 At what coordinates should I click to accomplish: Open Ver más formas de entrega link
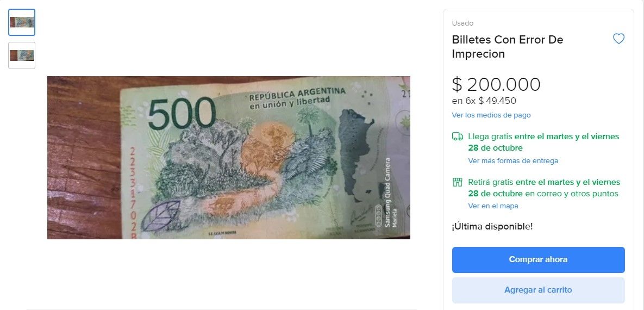click(x=513, y=161)
